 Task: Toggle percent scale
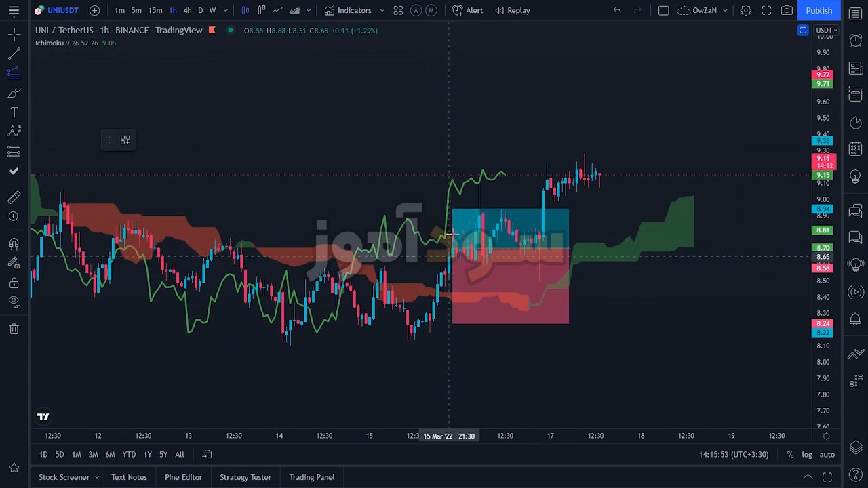pos(790,455)
